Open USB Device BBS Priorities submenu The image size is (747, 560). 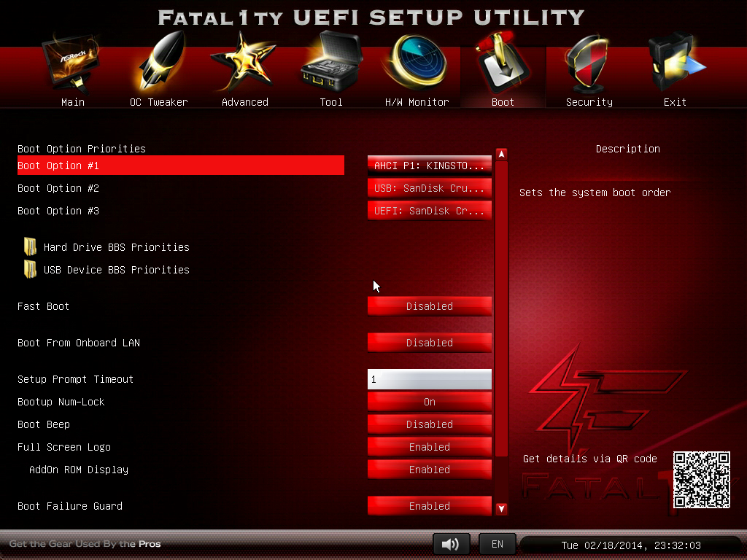coord(115,270)
